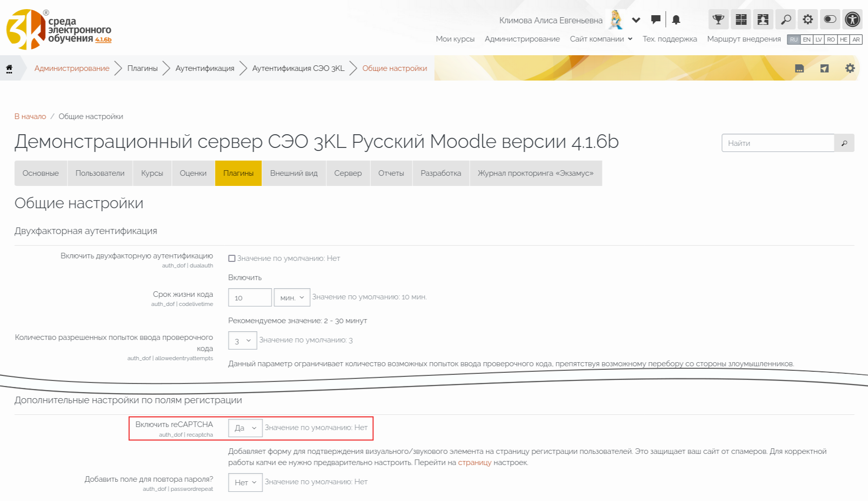The image size is (868, 501).
Task: Open the trophy achievements icon
Action: (x=718, y=20)
